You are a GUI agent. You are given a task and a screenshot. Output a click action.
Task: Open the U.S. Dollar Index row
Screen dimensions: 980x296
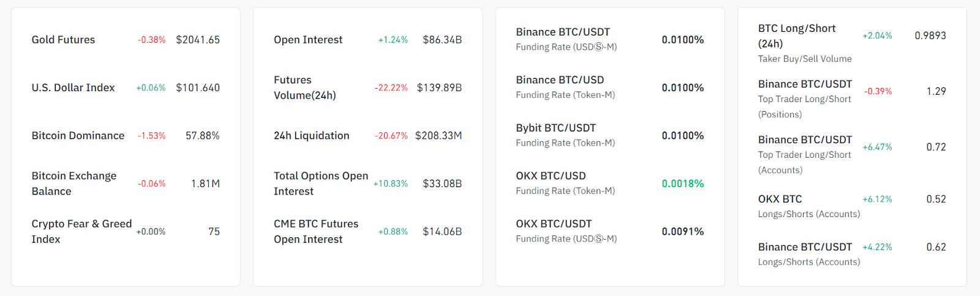tap(73, 87)
